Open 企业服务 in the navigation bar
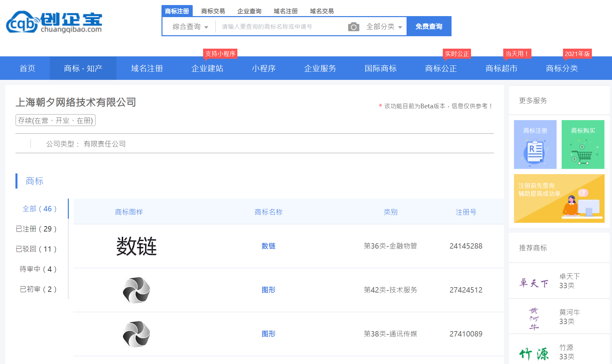Screen dimensions: 612x364 pyautogui.click(x=320, y=68)
